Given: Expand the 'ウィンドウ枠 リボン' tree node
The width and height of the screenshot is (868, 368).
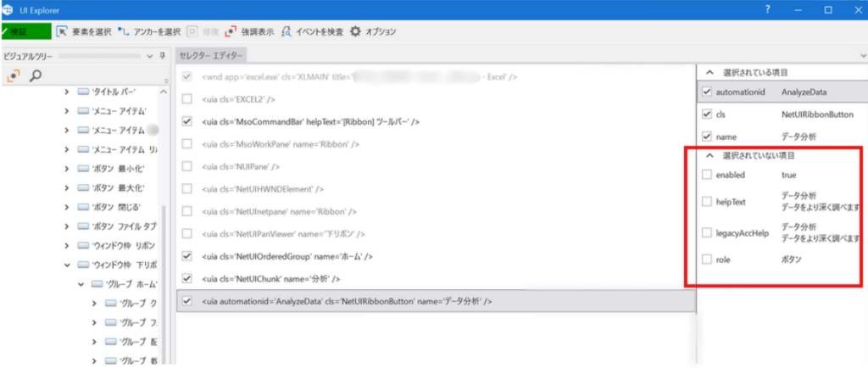Looking at the screenshot, I should (x=66, y=245).
